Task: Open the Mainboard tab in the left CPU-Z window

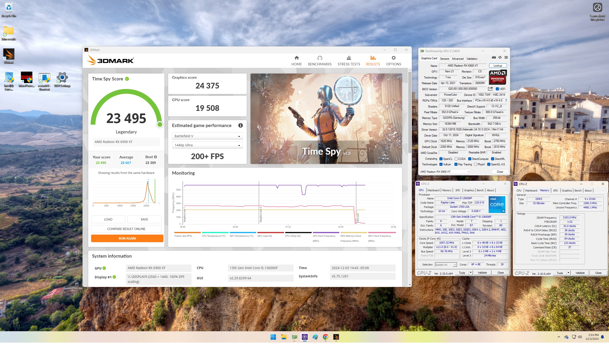Action: 433,190
